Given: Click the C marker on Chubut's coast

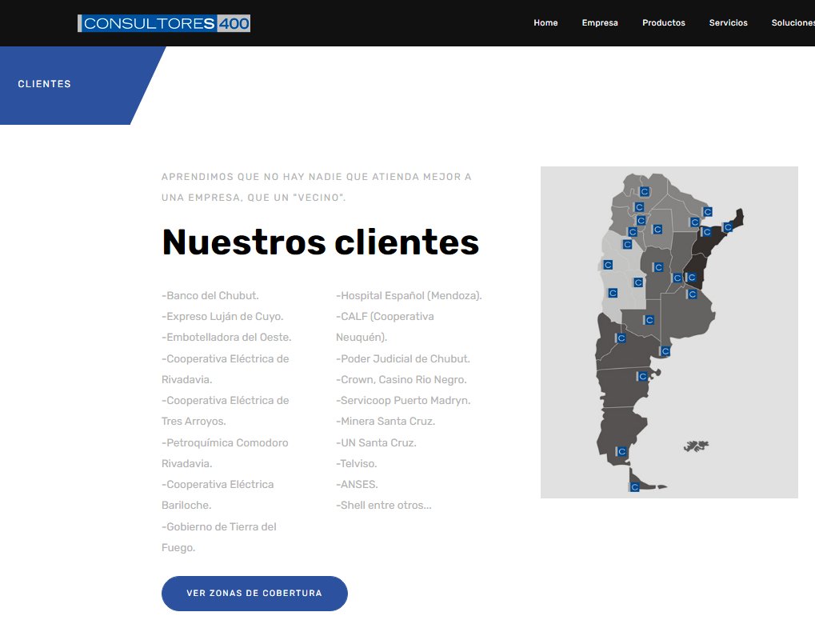Looking at the screenshot, I should [643, 376].
